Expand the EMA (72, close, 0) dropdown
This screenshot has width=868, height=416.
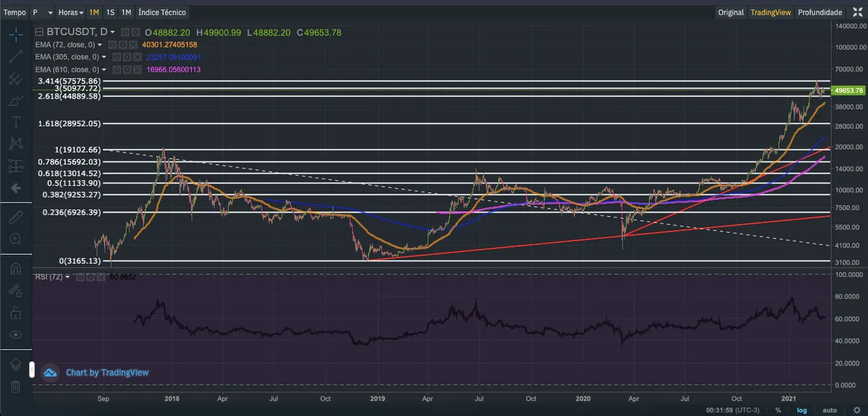pyautogui.click(x=100, y=45)
